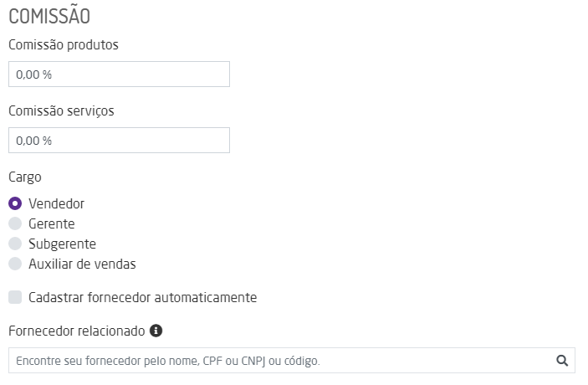Click the 'Vendedor' option label text
The width and height of the screenshot is (588, 385).
pos(56,203)
